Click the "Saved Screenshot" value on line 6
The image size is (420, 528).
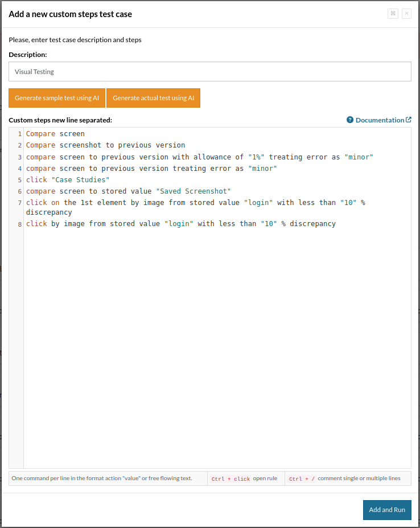(x=193, y=191)
